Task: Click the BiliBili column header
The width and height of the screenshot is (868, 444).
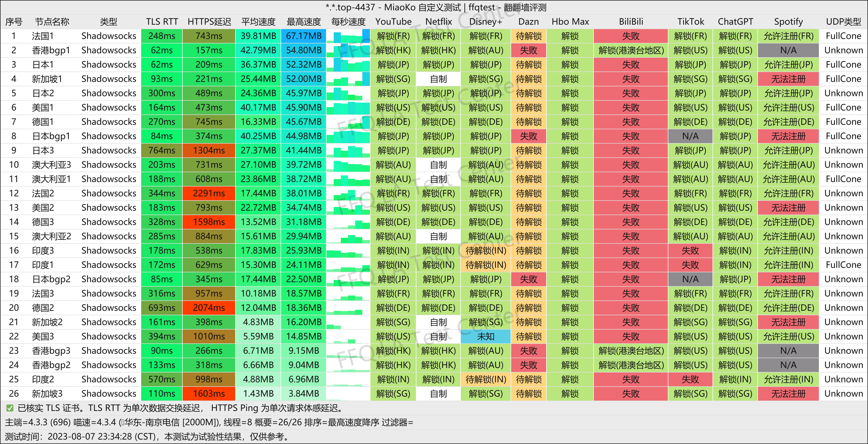Action: [631, 21]
